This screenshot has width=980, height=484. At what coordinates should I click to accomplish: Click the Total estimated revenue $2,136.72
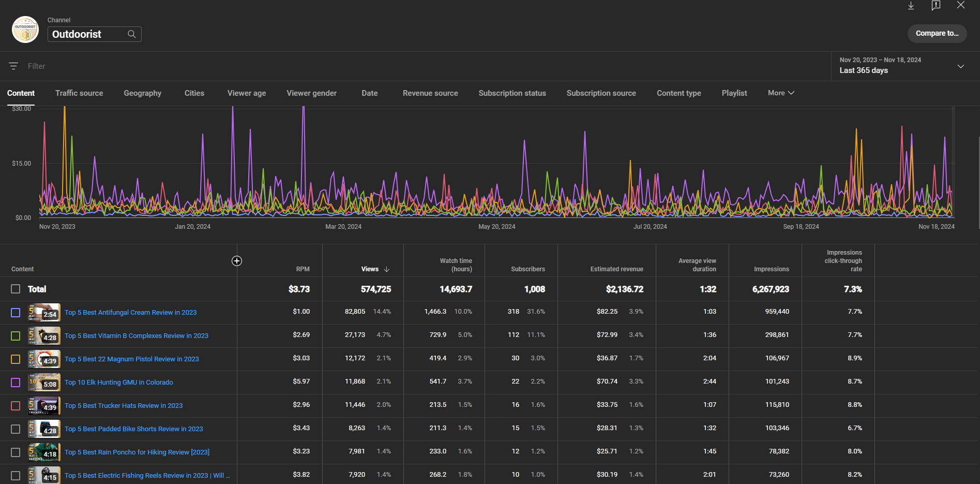tap(624, 289)
